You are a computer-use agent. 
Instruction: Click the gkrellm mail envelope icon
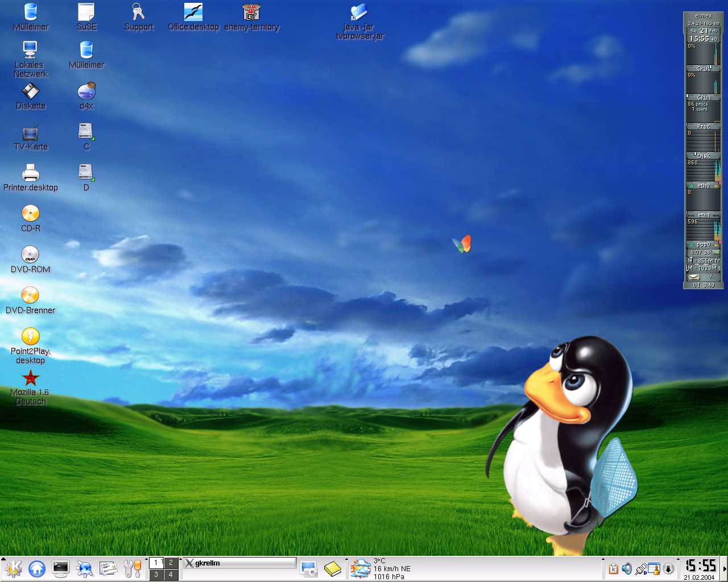click(694, 277)
